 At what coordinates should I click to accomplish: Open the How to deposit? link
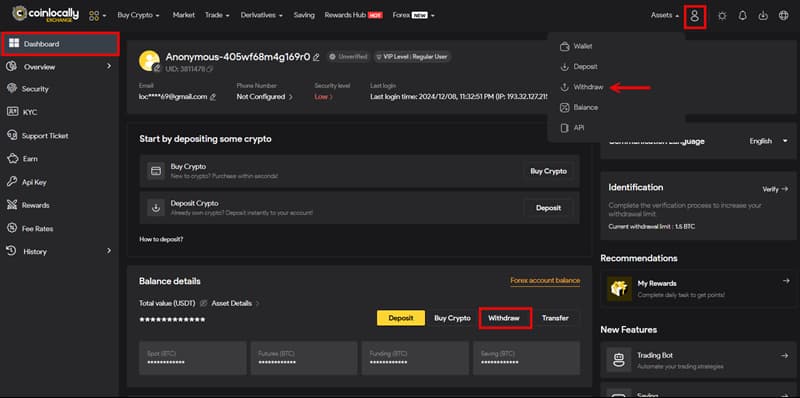[x=161, y=239]
